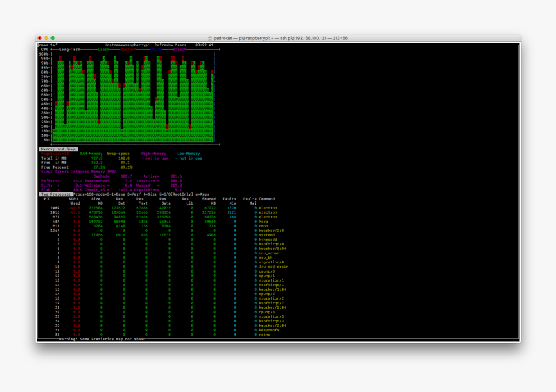Screen dimensions: 556x392
Task: Click the '50%-' CPU axis label
Action: [x=47, y=99]
